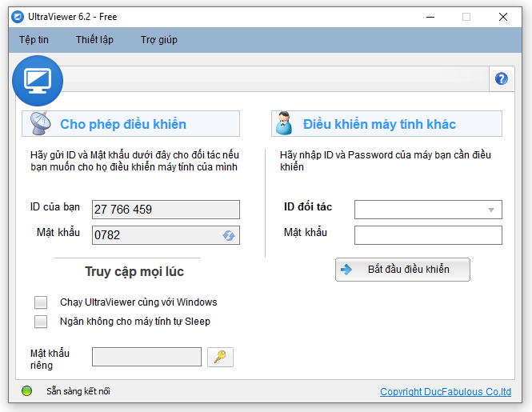532x412 pixels.
Task: Click the blue help question mark icon
Action: tap(501, 78)
